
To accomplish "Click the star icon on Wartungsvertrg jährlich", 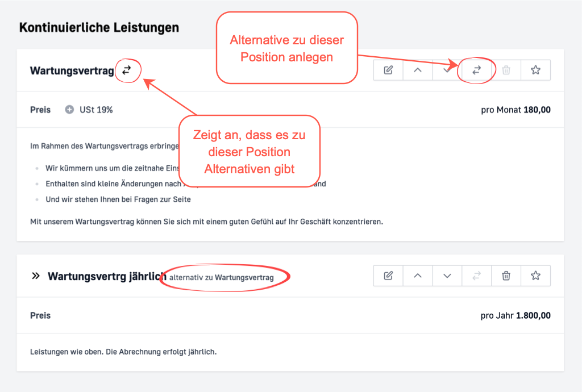I will [x=535, y=276].
